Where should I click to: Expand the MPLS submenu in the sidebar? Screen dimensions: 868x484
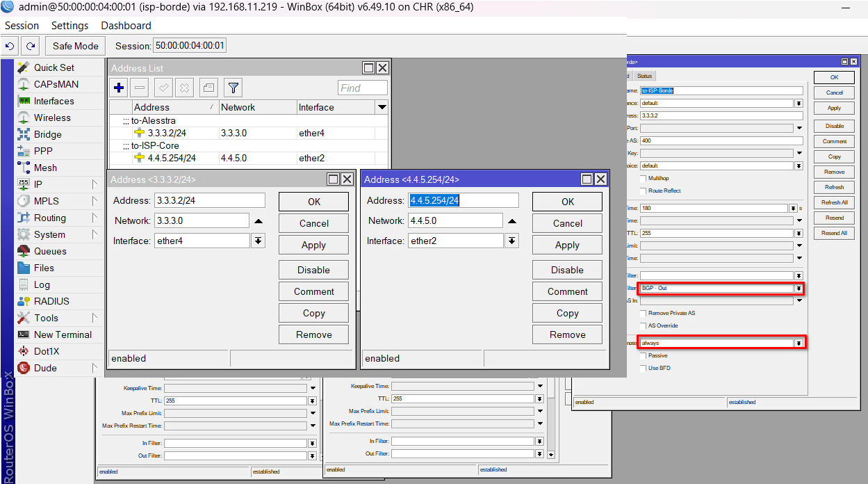[x=95, y=201]
